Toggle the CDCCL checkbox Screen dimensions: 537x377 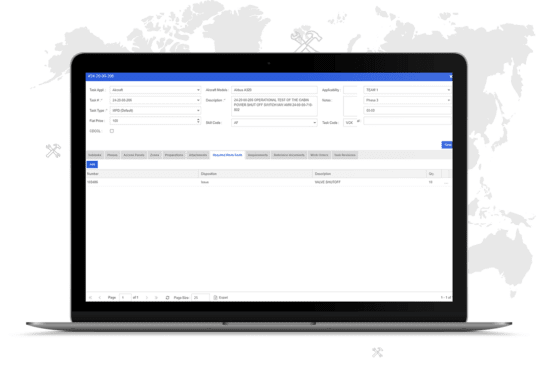[x=112, y=131]
